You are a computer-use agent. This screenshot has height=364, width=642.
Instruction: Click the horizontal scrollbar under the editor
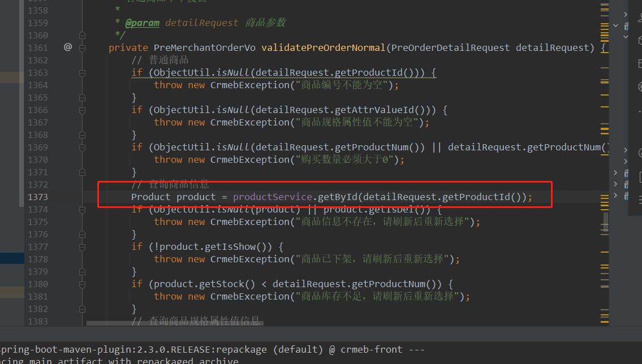[175, 323]
